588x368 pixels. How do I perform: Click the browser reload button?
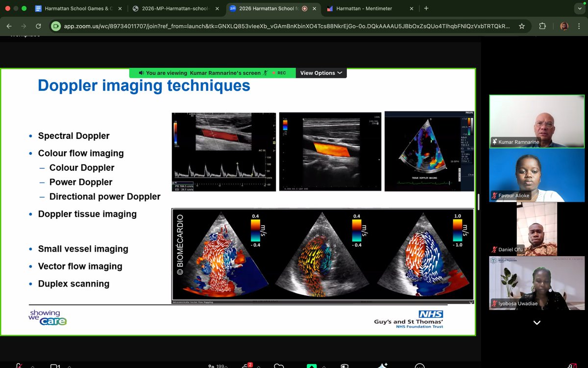[39, 26]
